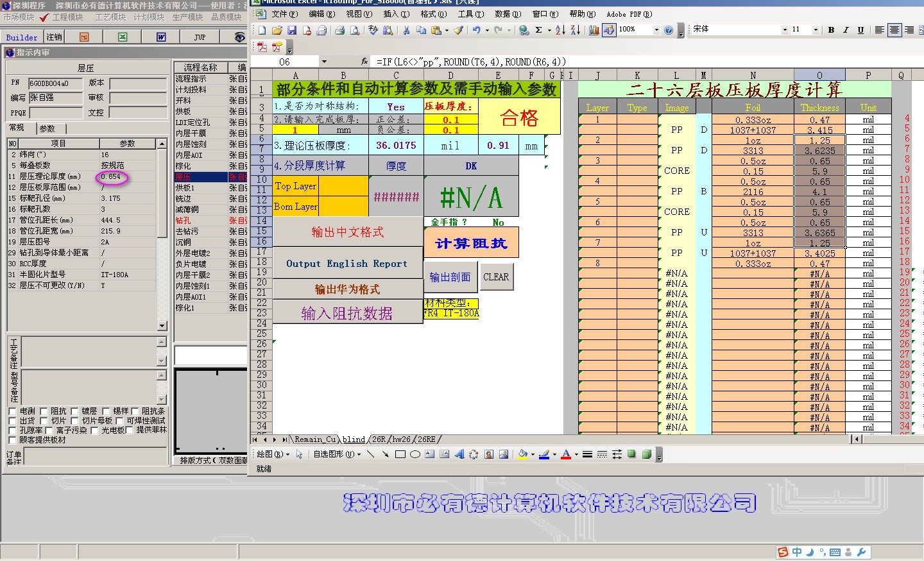Click the 计算阻抗 button
This screenshot has width=924, height=562.
coord(471,243)
